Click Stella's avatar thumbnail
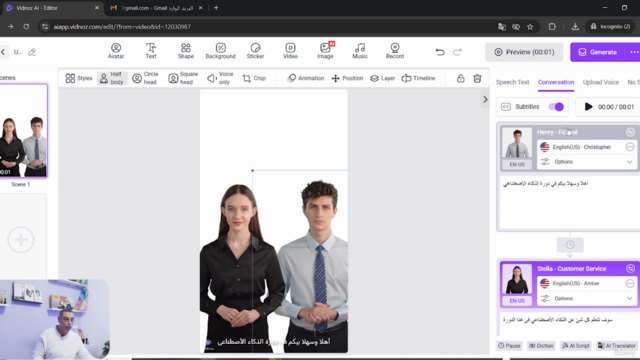 [517, 280]
